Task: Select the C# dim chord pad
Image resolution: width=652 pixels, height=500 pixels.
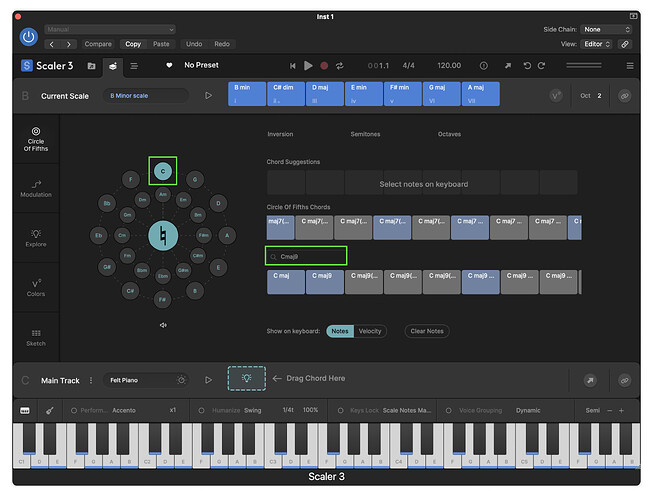Action: pyautogui.click(x=286, y=94)
